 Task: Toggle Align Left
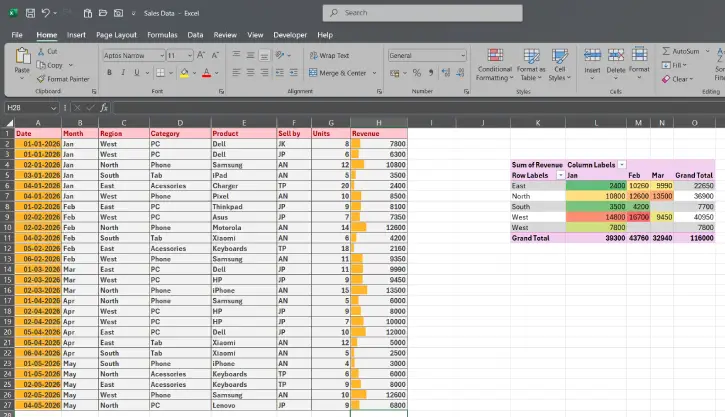coord(236,73)
